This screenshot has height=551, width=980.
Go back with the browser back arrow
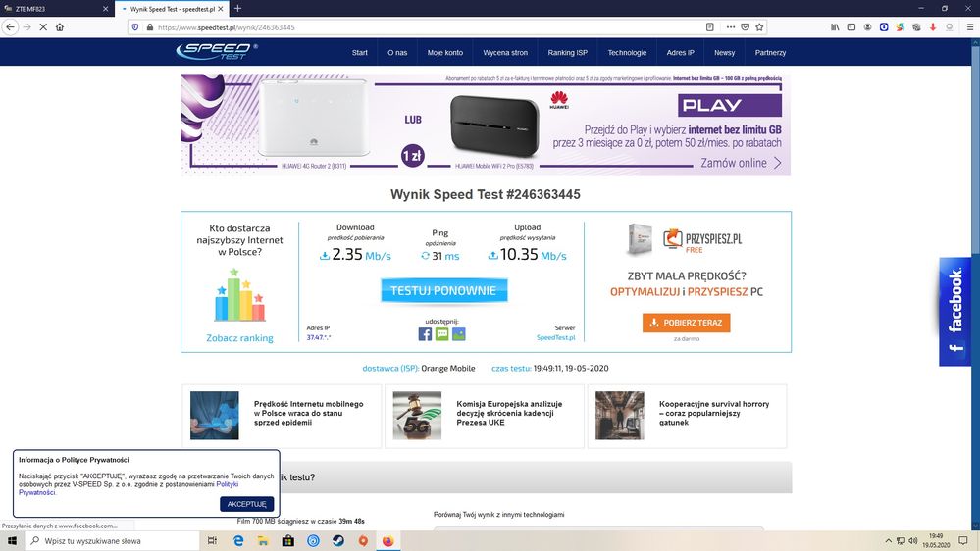10,27
